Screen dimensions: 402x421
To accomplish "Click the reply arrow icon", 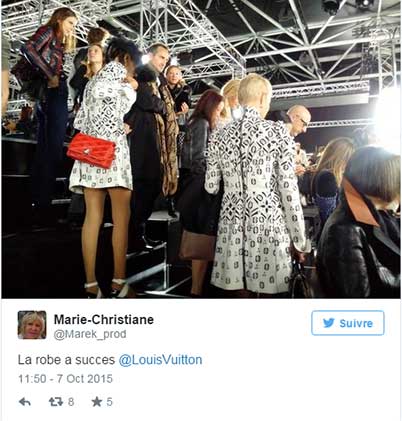I will point(25,402).
